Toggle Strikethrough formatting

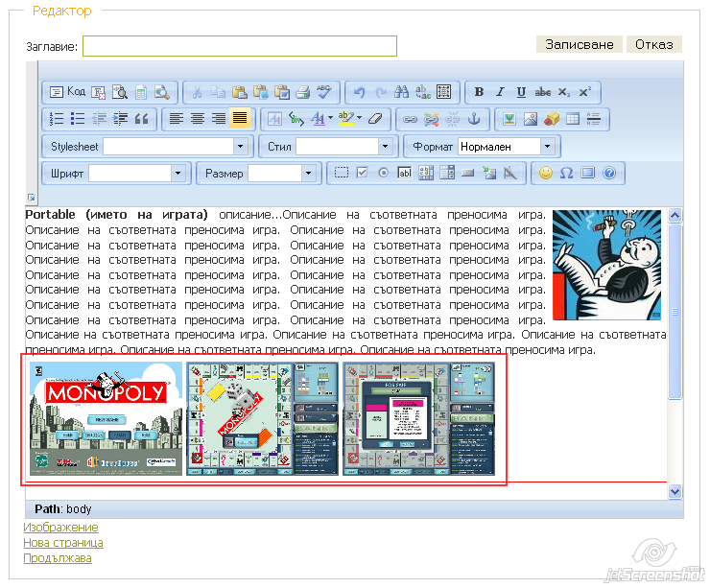pyautogui.click(x=542, y=92)
